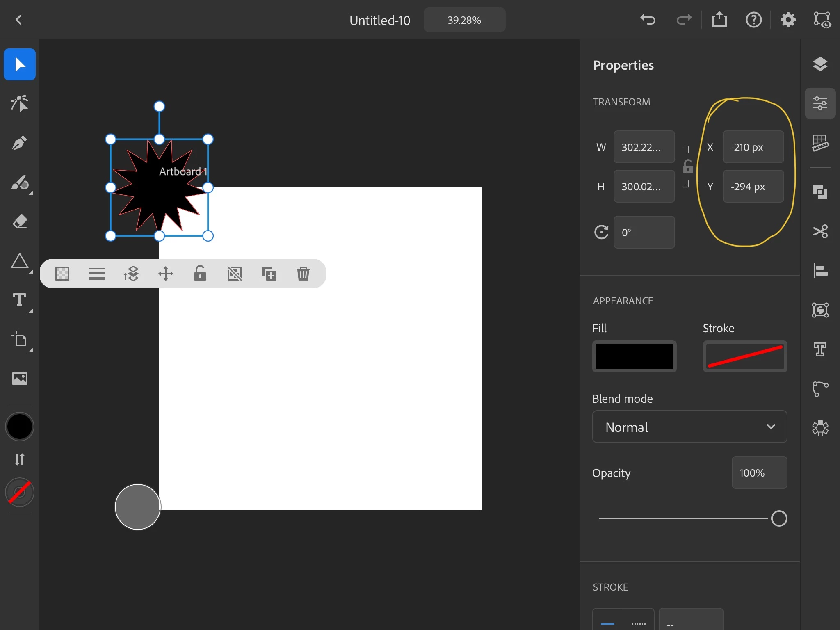The height and width of the screenshot is (630, 840).
Task: Open the Properties panel tab
Action: pyautogui.click(x=820, y=103)
